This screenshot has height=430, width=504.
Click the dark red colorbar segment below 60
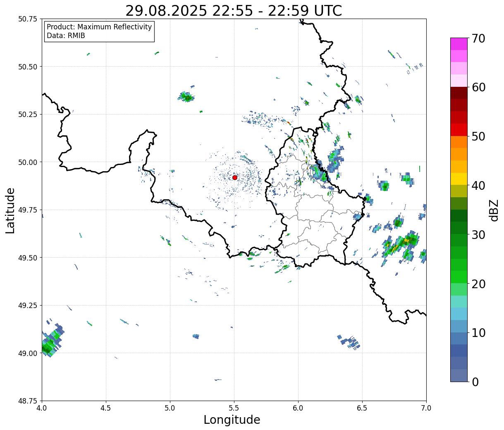click(x=459, y=93)
